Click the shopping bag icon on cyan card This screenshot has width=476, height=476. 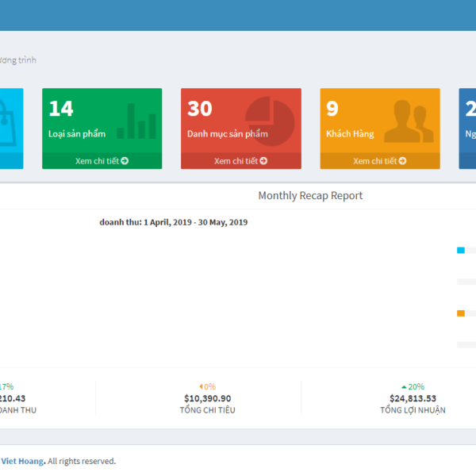10,121
